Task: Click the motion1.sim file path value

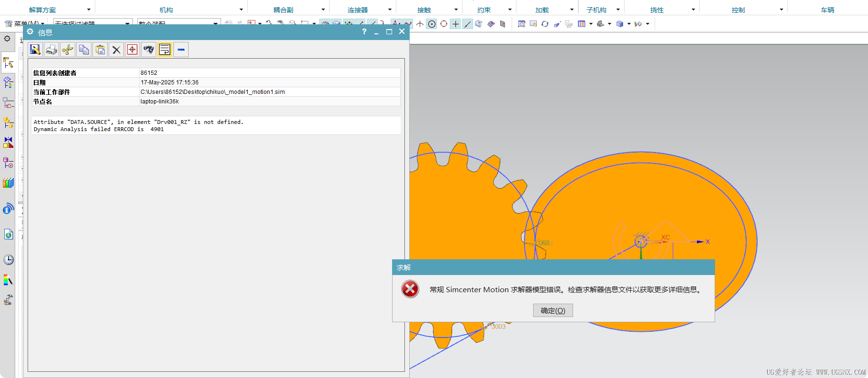Action: pyautogui.click(x=212, y=92)
